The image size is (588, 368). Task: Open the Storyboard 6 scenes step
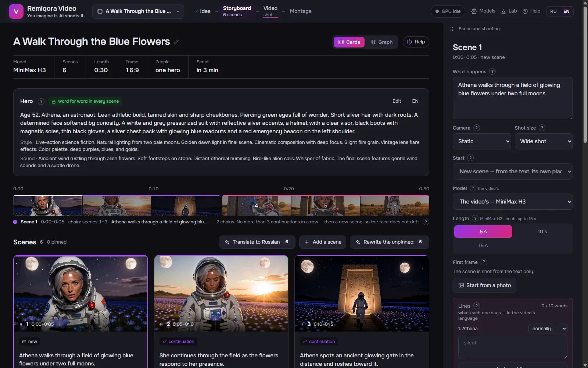pyautogui.click(x=237, y=11)
